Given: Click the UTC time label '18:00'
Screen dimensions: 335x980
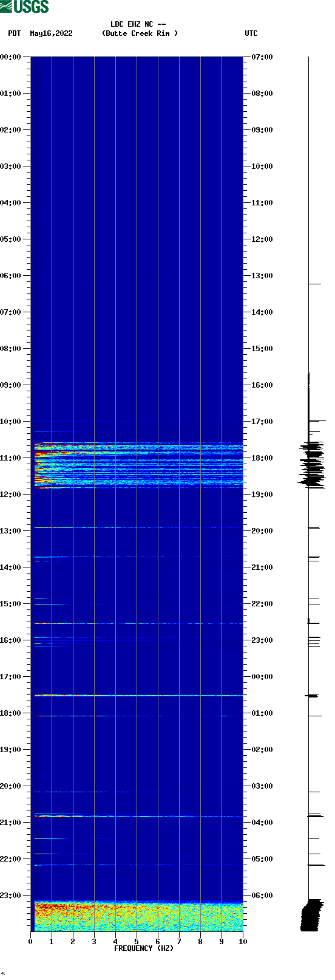Looking at the screenshot, I should [262, 458].
